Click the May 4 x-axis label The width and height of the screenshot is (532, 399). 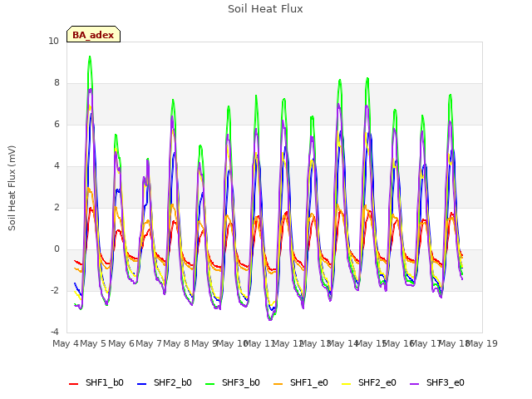pyautogui.click(x=66, y=343)
